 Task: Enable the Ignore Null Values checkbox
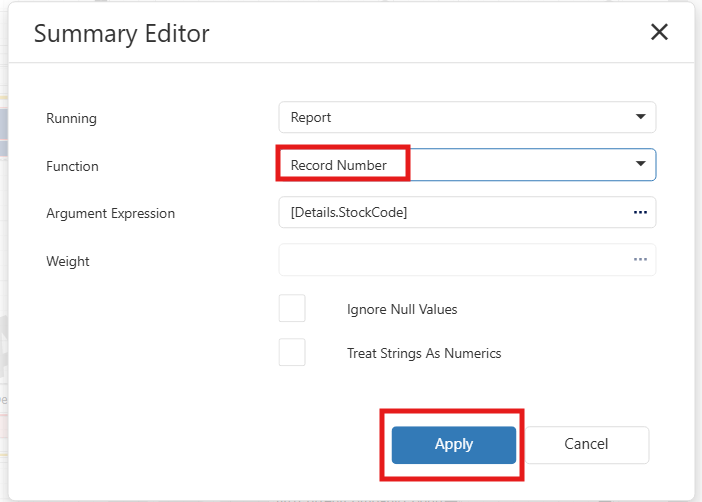(x=292, y=308)
